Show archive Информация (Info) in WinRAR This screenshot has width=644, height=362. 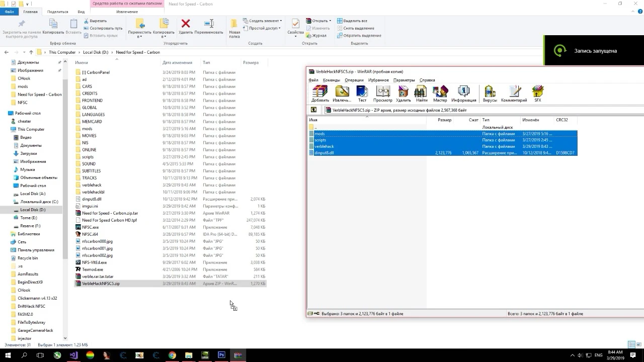463,94
